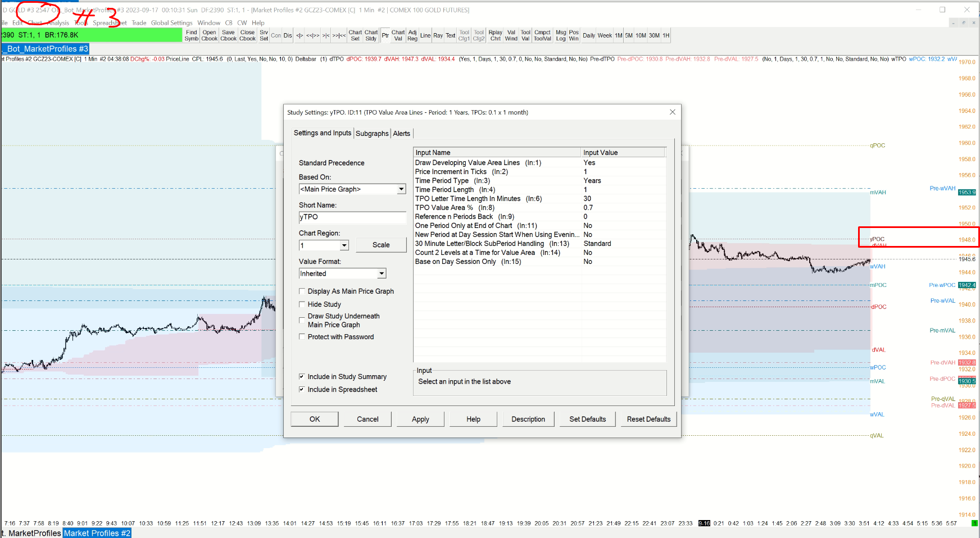Screen dimensions: 980x538
Task: Select the Chart Val tool
Action: pyautogui.click(x=398, y=35)
